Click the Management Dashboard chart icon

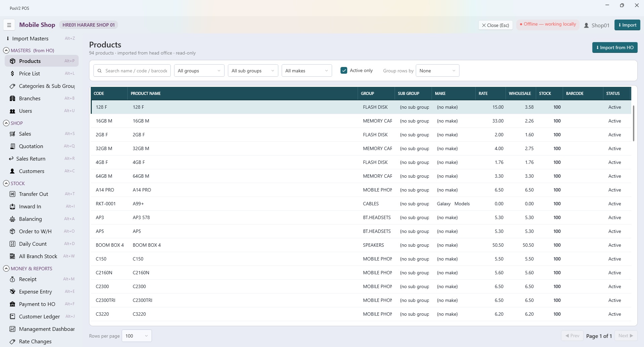(x=12, y=329)
